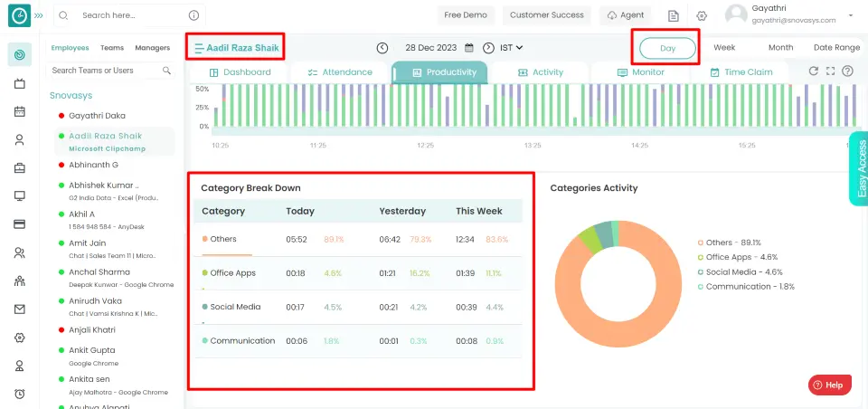Open the activity tracker sidebar icon
This screenshot has width=868, height=409.
[x=19, y=54]
